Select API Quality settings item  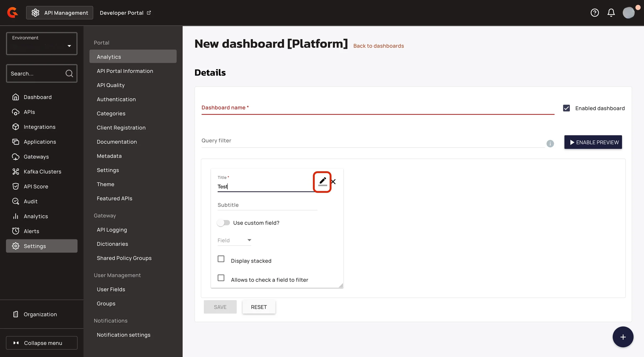pyautogui.click(x=111, y=85)
